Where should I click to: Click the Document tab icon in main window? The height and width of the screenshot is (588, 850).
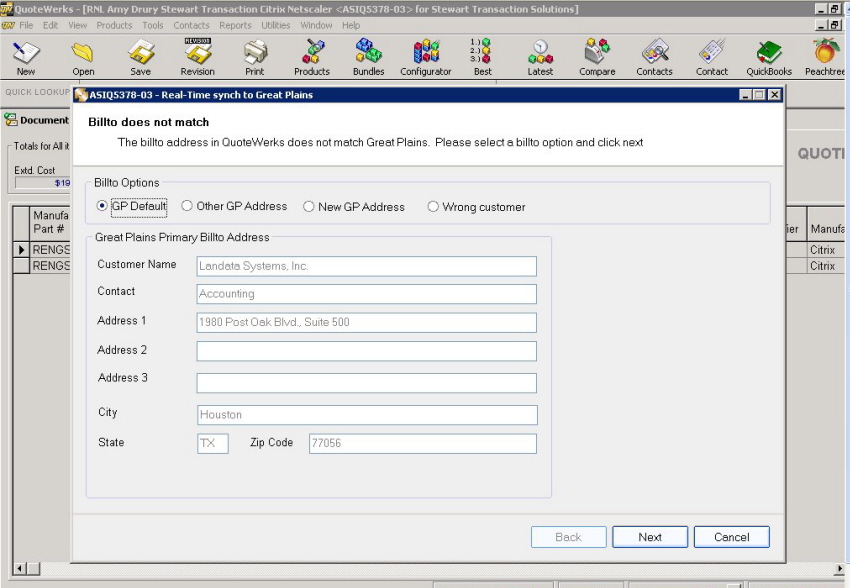click(x=10, y=120)
